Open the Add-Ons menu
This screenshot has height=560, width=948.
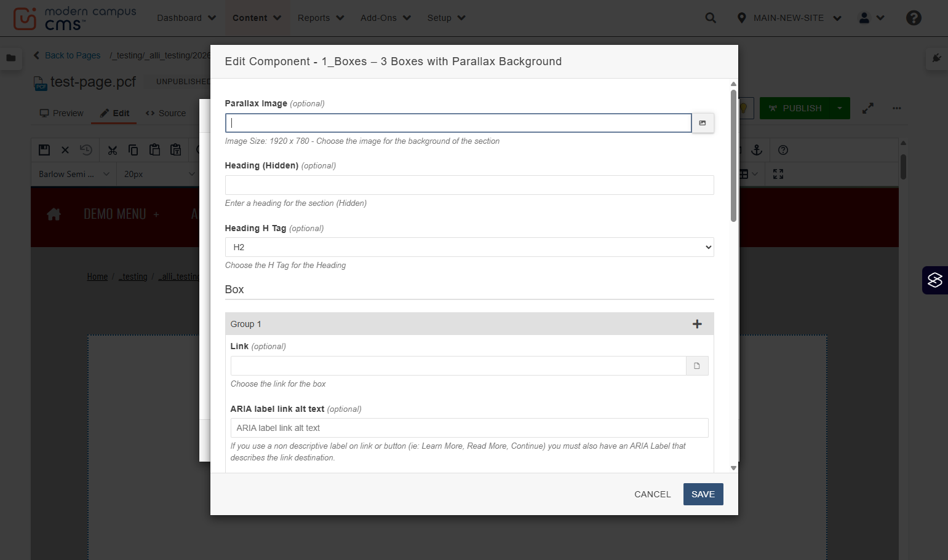point(385,18)
